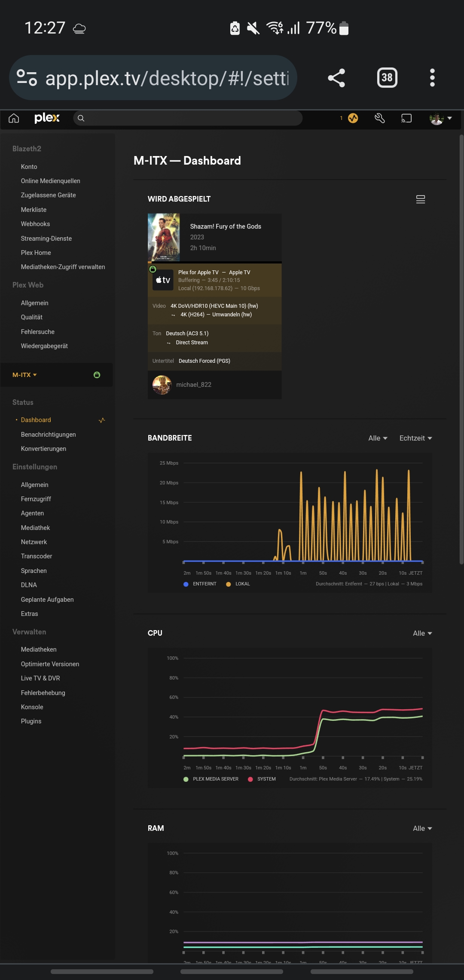Open Sprachen settings
This screenshot has height=980, width=464.
[x=34, y=571]
